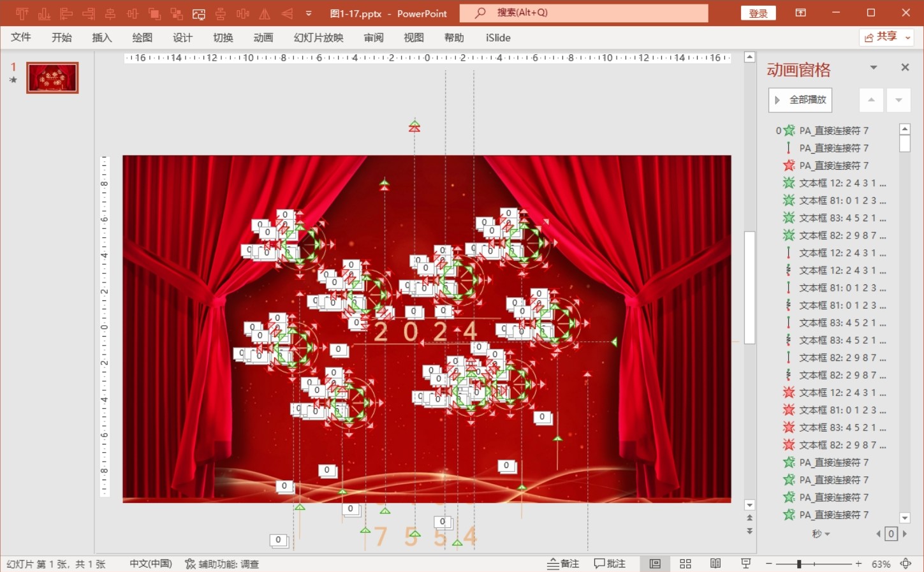Click the 登录 sign-in button
The height and width of the screenshot is (572, 924).
758,13
